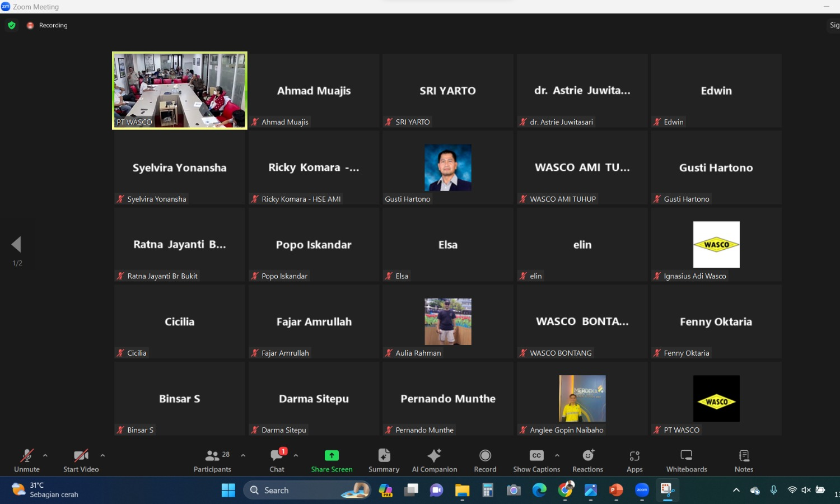The image size is (840, 504).
Task: Click the dr. Astrie Juwitasari tile
Action: coord(582,91)
